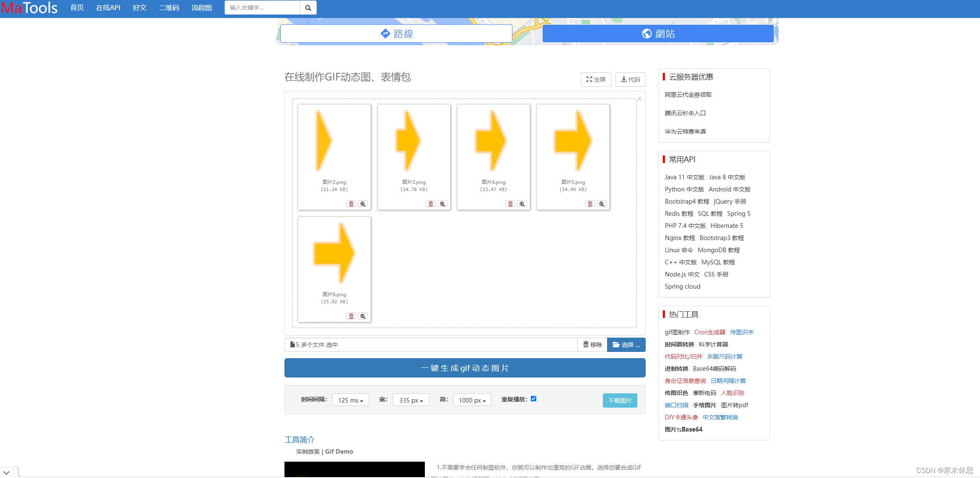Open the 125 ms interval dropdown
Image resolution: width=980 pixels, height=478 pixels.
[x=350, y=400]
